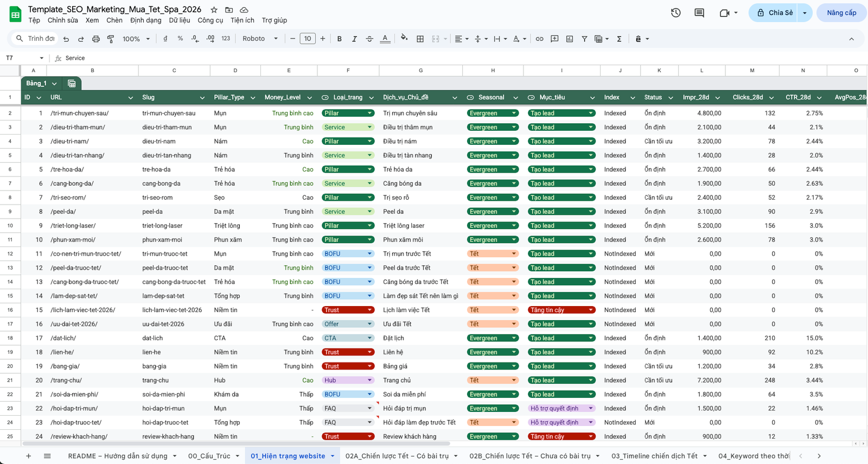The image size is (868, 464).
Task: Open Tăng tin cậy dropdown in lich-lam-viec-tet-2026 row
Action: click(591, 310)
